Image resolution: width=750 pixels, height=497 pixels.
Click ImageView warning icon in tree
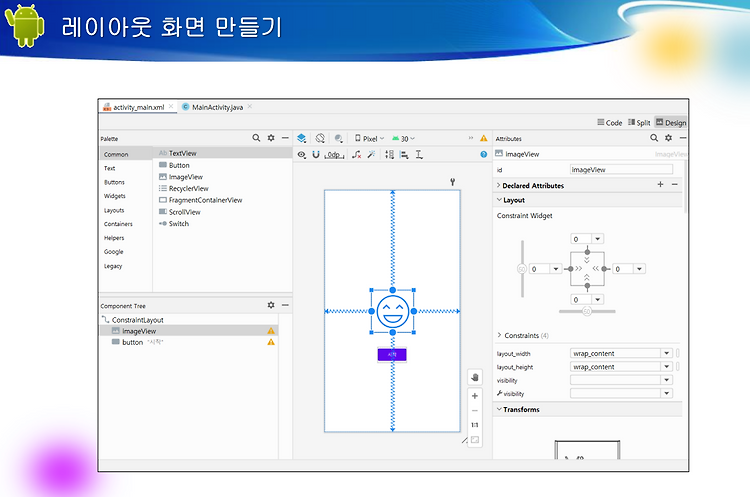pos(271,331)
